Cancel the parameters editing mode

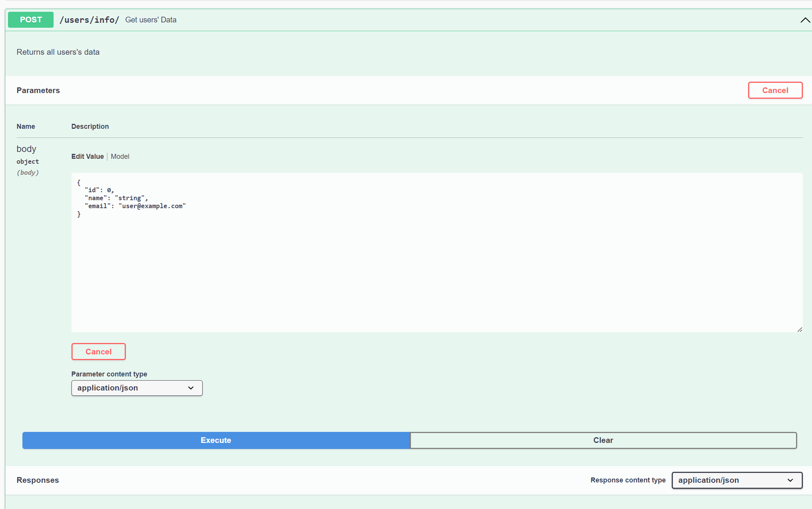tap(775, 90)
